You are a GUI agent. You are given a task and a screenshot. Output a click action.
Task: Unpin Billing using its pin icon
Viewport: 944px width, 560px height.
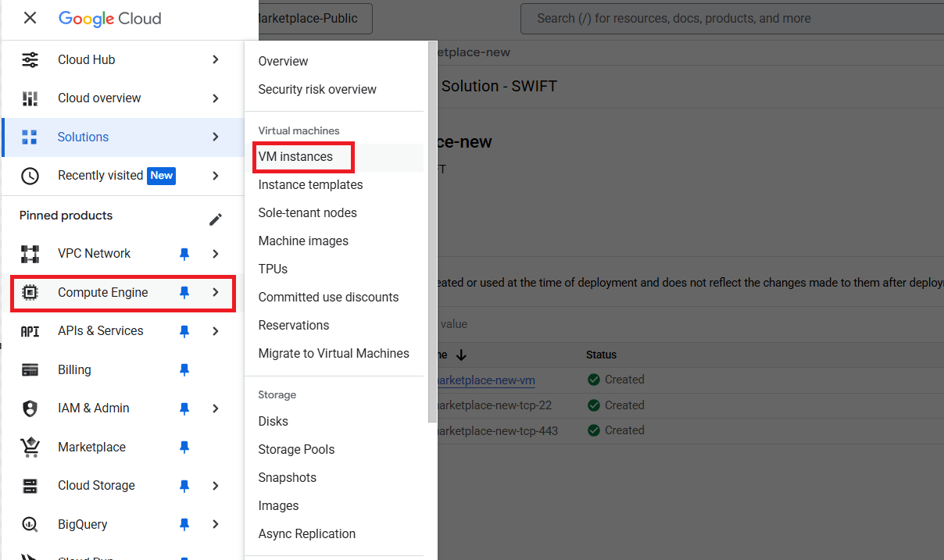coord(184,369)
